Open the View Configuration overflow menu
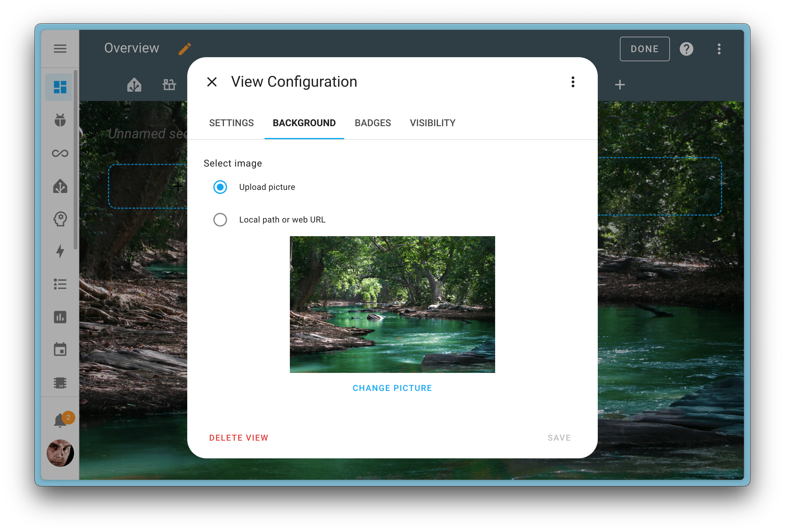The width and height of the screenshot is (785, 532). click(573, 82)
